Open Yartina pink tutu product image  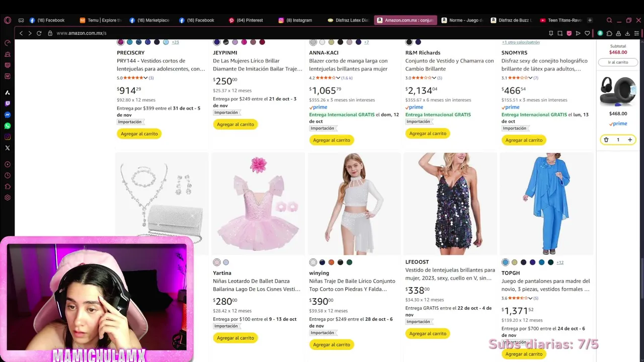258,204
